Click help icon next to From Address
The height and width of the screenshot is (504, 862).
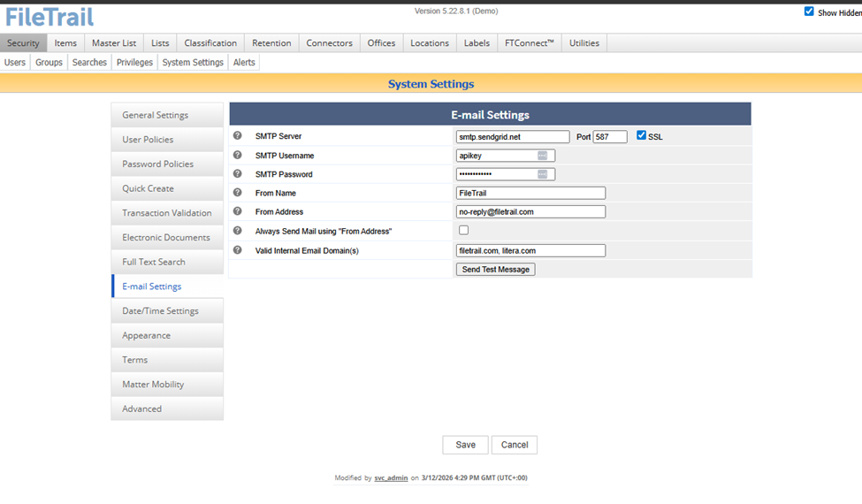[238, 211]
